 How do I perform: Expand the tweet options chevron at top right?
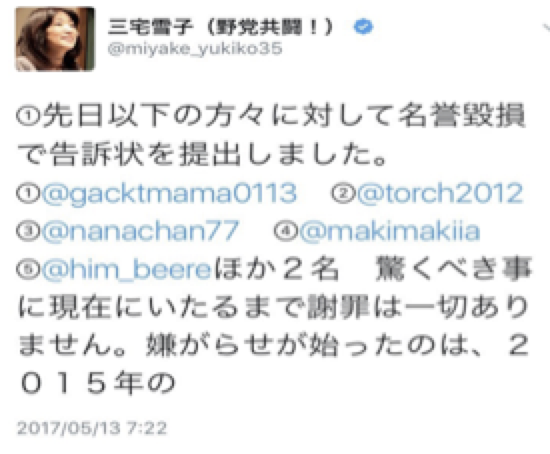[x=546, y=27]
